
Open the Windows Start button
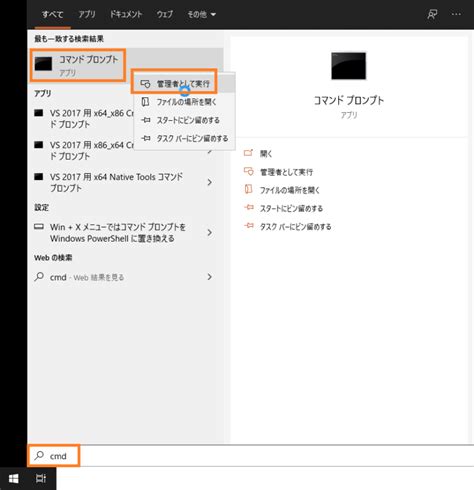coord(14,479)
